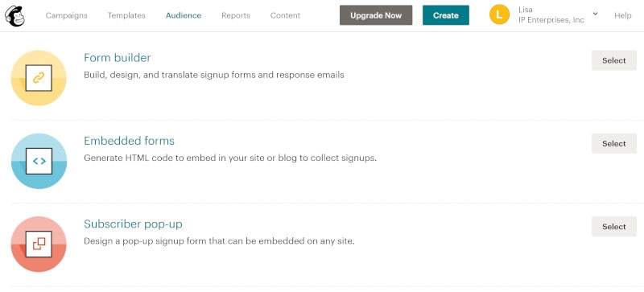Viewport: 644px width, 292px height.
Task: Go to the Audience tab
Action: click(184, 15)
